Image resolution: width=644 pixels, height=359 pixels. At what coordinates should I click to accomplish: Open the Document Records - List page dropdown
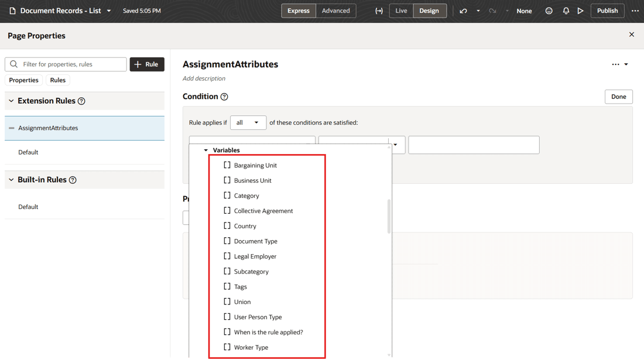pyautogui.click(x=109, y=11)
